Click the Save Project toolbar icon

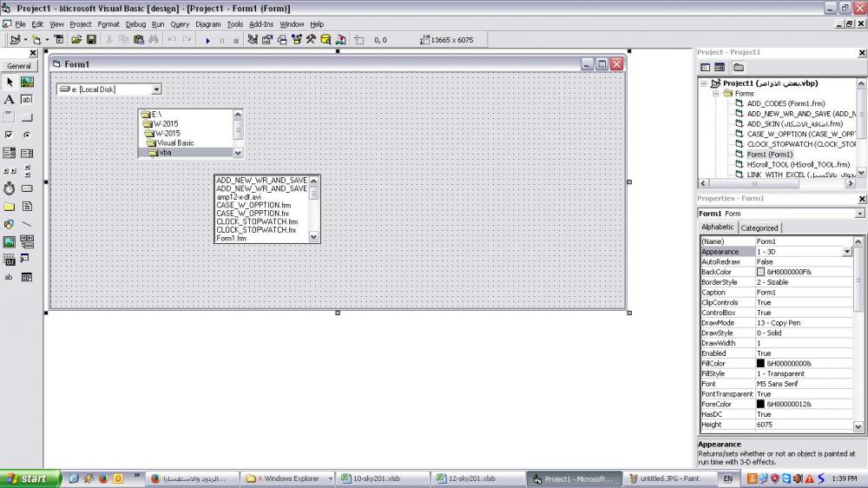pyautogui.click(x=91, y=40)
